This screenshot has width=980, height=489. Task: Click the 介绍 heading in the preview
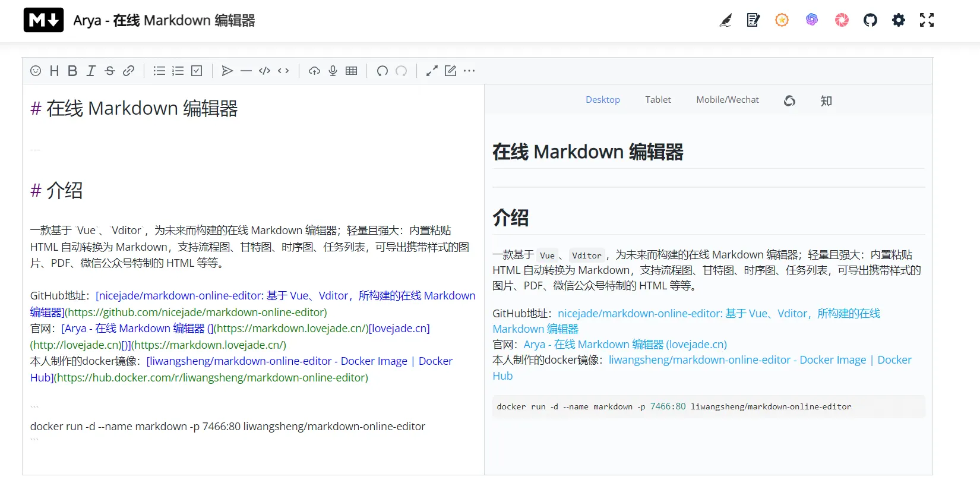[511, 217]
